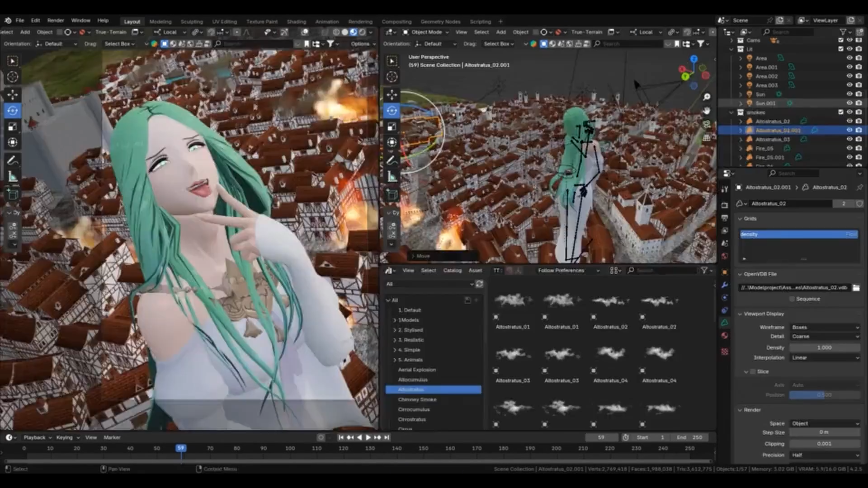This screenshot has height=488, width=868.
Task: Open the Render properties tab
Action: (x=725, y=205)
